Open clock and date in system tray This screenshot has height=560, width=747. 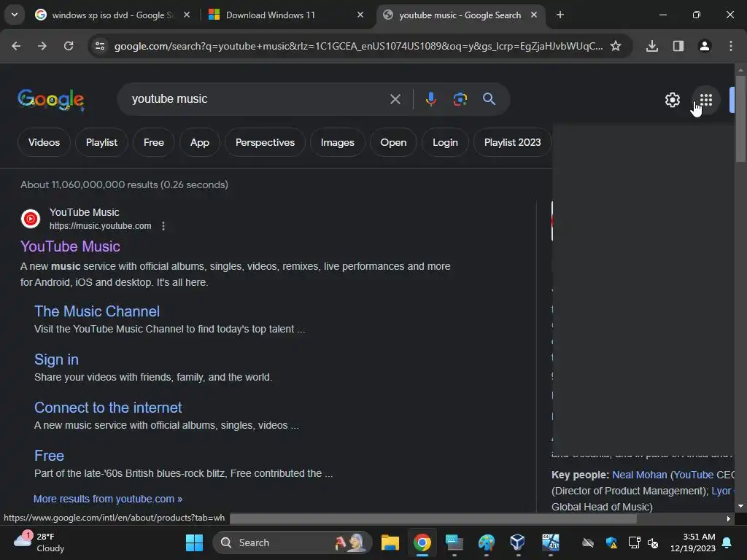[x=693, y=542]
